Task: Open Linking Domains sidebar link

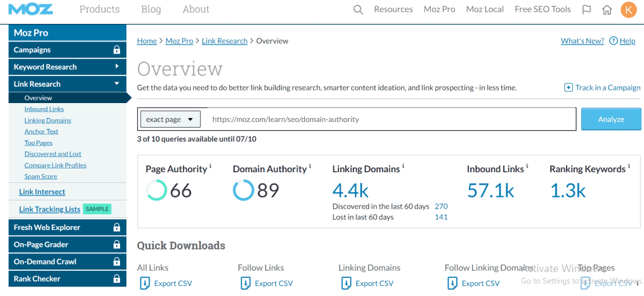Action: tap(48, 120)
